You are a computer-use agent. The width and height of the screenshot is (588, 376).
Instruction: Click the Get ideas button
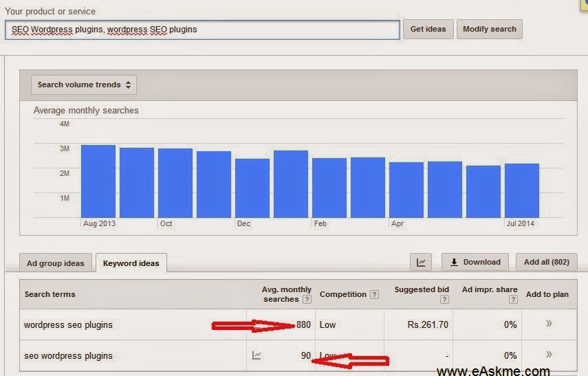pyautogui.click(x=428, y=30)
